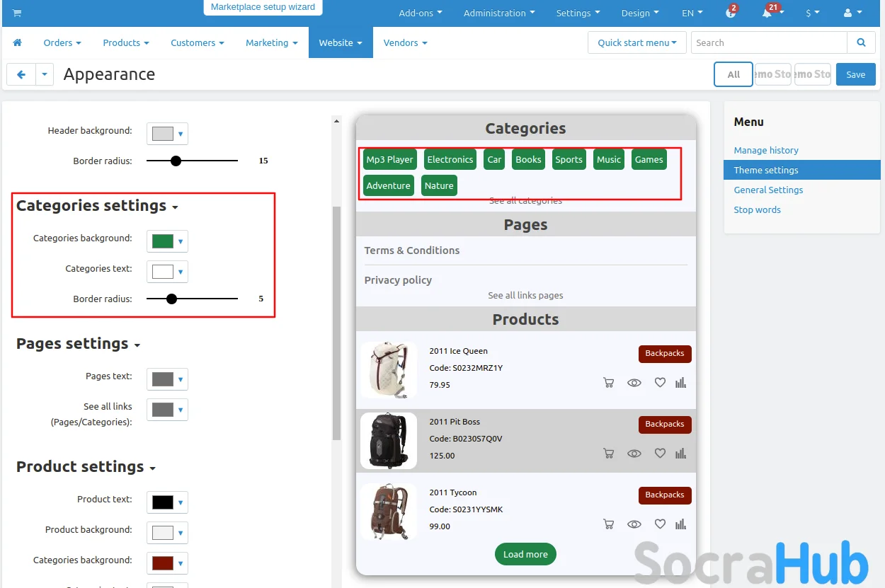Image resolution: width=885 pixels, height=588 pixels.
Task: Click the Header Border radius slider handle
Action: click(x=176, y=161)
